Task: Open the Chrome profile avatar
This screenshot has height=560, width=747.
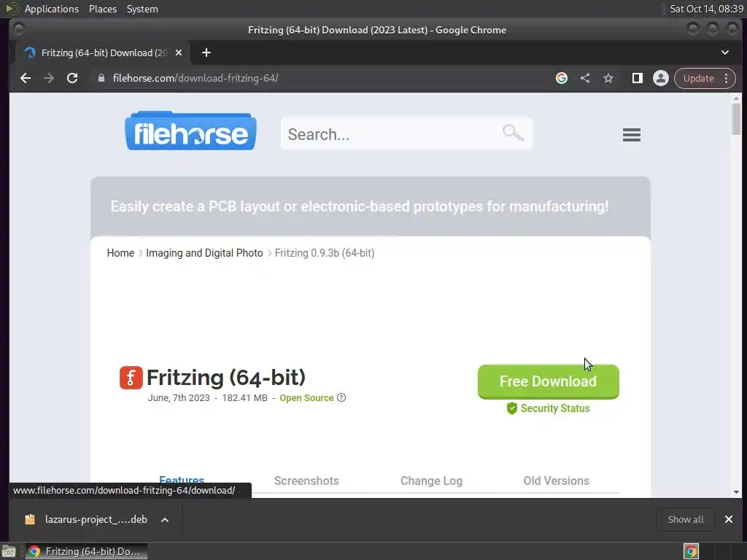Action: pyautogui.click(x=661, y=79)
